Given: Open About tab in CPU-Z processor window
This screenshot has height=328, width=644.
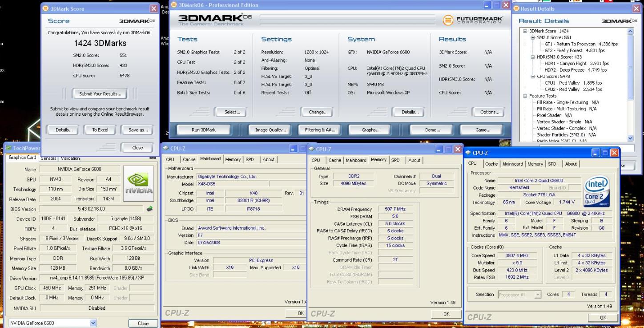Looking at the screenshot, I should pos(571,164).
